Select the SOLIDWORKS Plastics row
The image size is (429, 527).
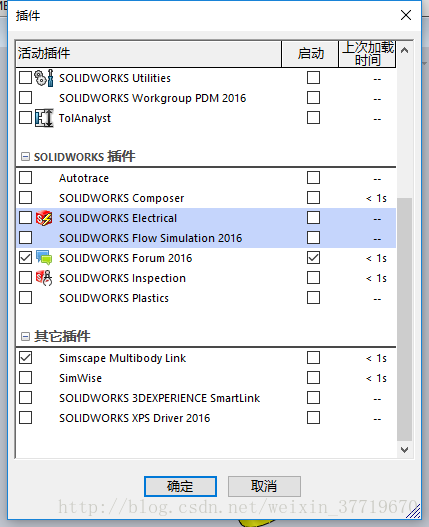coord(206,298)
